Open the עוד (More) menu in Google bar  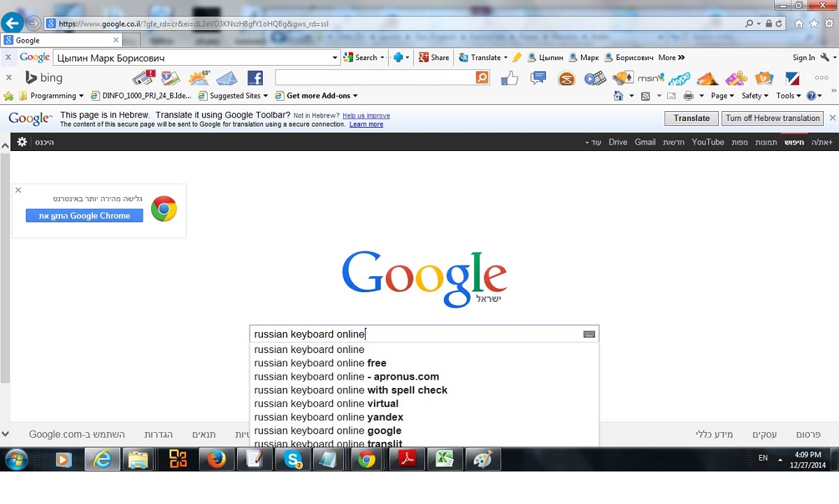tap(593, 142)
